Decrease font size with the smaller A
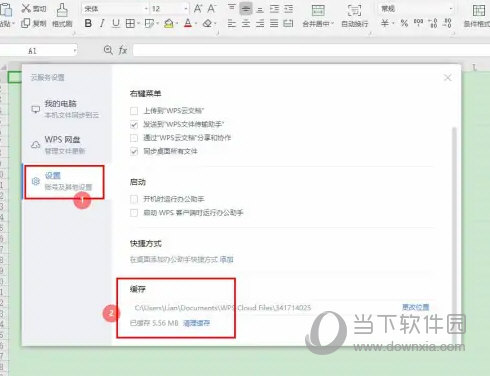490x376 pixels. coord(211,8)
